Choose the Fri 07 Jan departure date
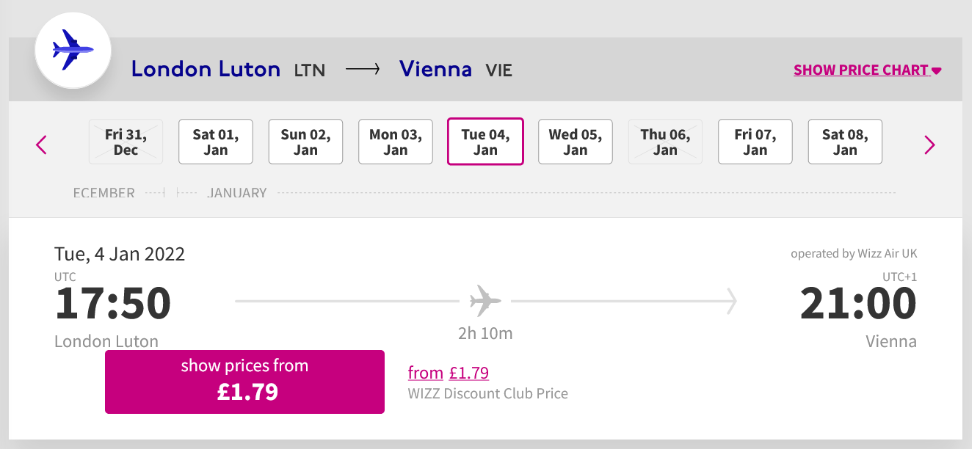 tap(755, 141)
